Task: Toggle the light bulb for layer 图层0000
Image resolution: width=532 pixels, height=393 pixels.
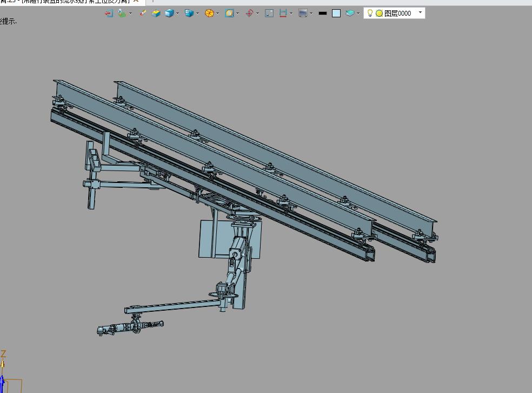Action: tap(370, 13)
